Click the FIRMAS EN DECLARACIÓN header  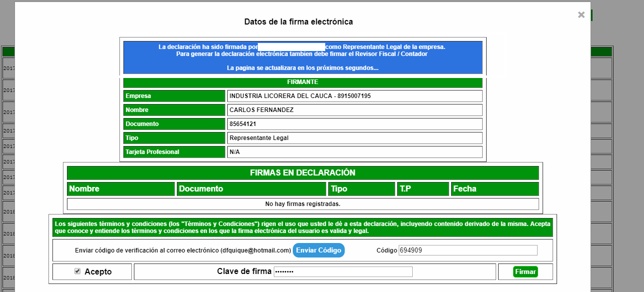point(303,172)
